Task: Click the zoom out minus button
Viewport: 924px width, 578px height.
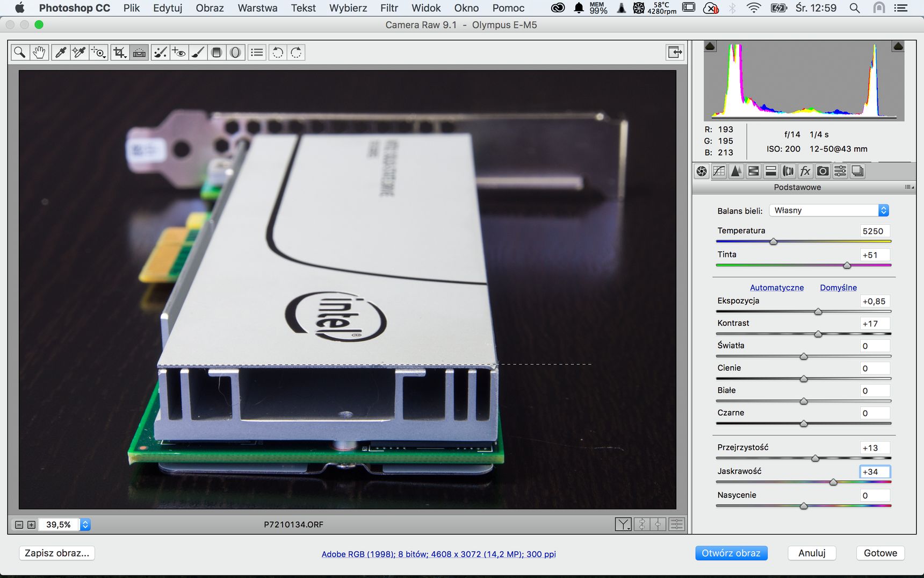Action: pyautogui.click(x=19, y=525)
